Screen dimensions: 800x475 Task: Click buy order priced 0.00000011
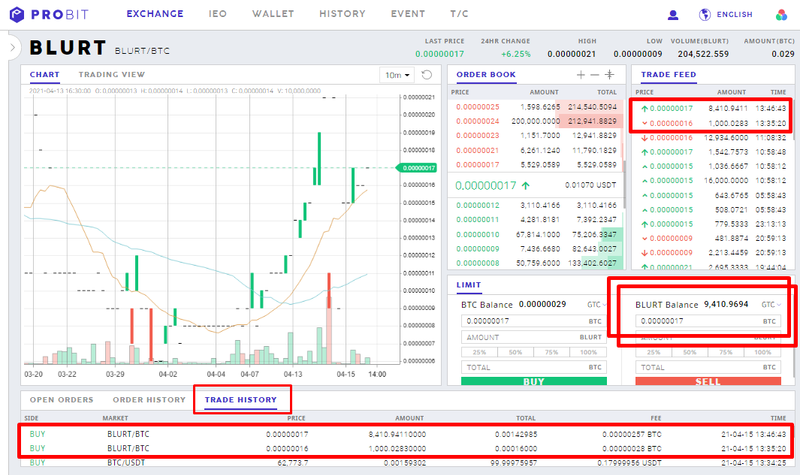click(x=536, y=219)
